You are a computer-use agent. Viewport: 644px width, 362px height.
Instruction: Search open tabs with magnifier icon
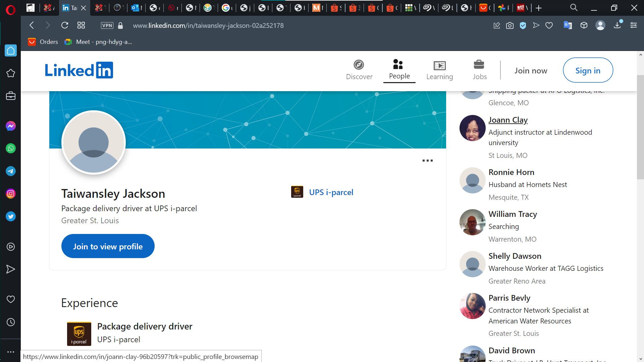pyautogui.click(x=574, y=8)
